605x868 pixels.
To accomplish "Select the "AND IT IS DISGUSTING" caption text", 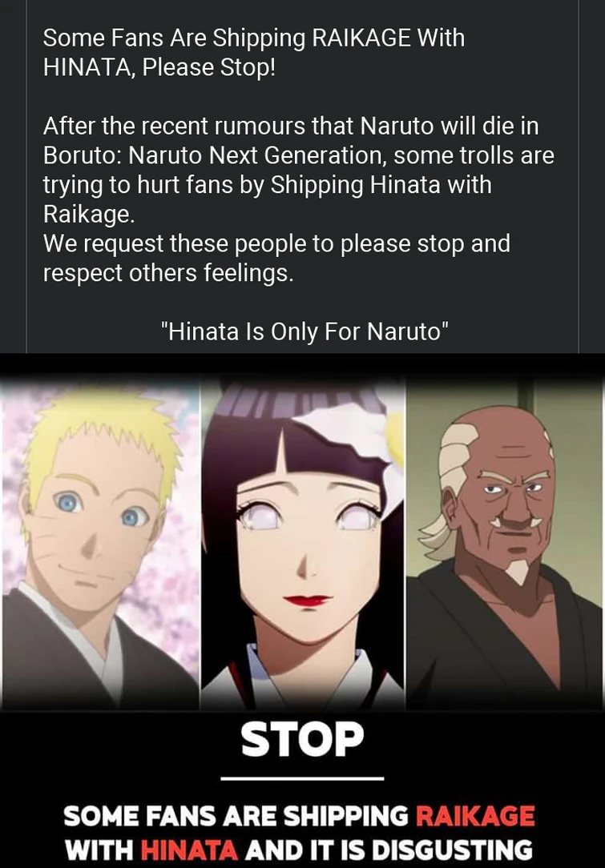I will click(389, 849).
